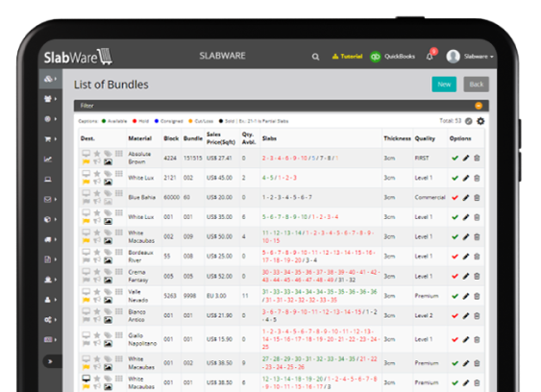Click the New button
The image size is (541, 392).
coord(444,85)
